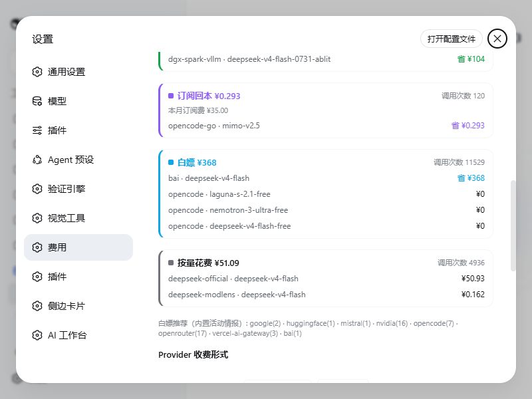
Task: Click the 调用次数 11529 label
Action: click(x=459, y=162)
